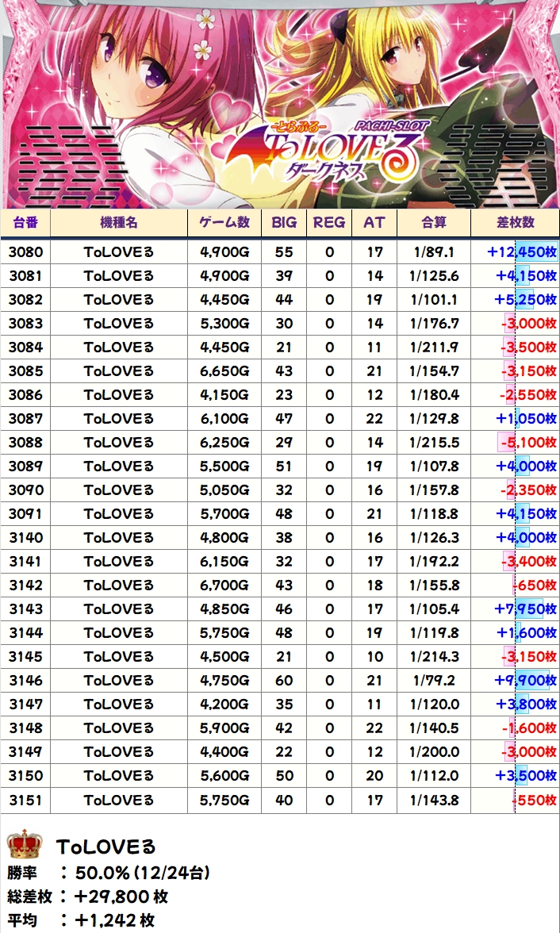Select machine number 3083
Viewport: 560px width, 933px height.
(x=25, y=324)
